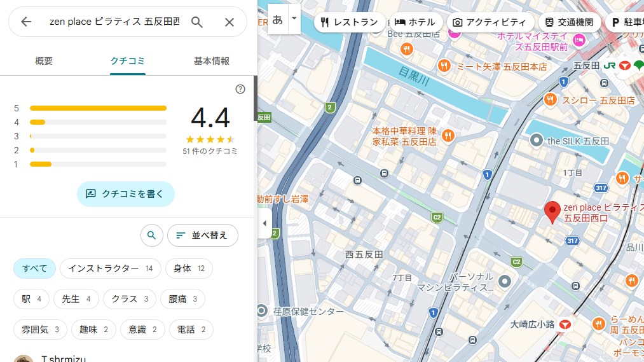The height and width of the screenshot is (362, 644).
Task: Select the スシロー 五反田店 restaurant marker
Action: coord(551,100)
